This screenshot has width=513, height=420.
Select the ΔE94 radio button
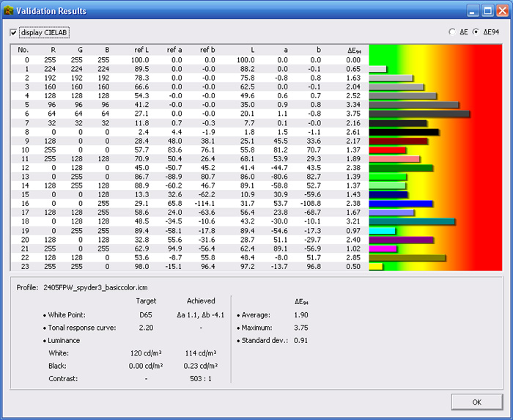[476, 32]
